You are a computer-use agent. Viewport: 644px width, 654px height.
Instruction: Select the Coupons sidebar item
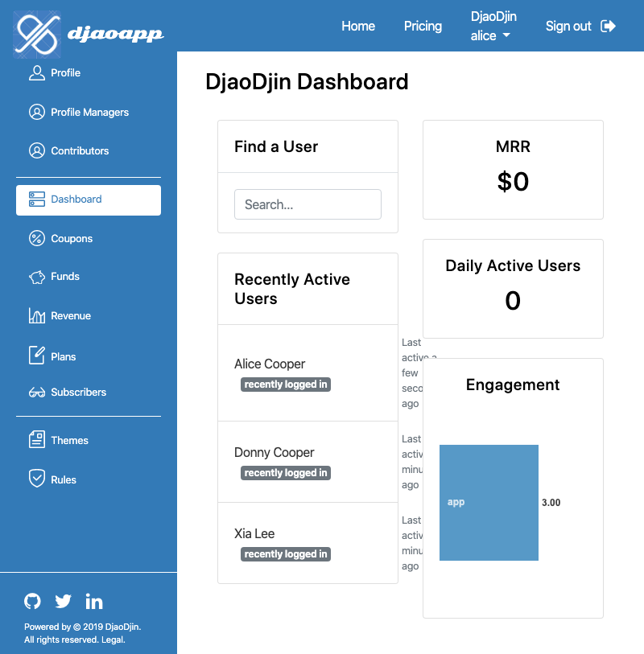click(x=89, y=238)
